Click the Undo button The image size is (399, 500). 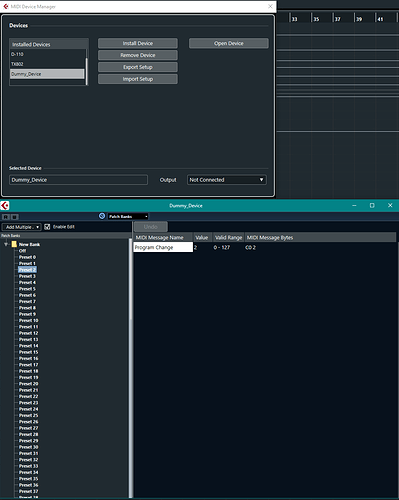pos(151,227)
